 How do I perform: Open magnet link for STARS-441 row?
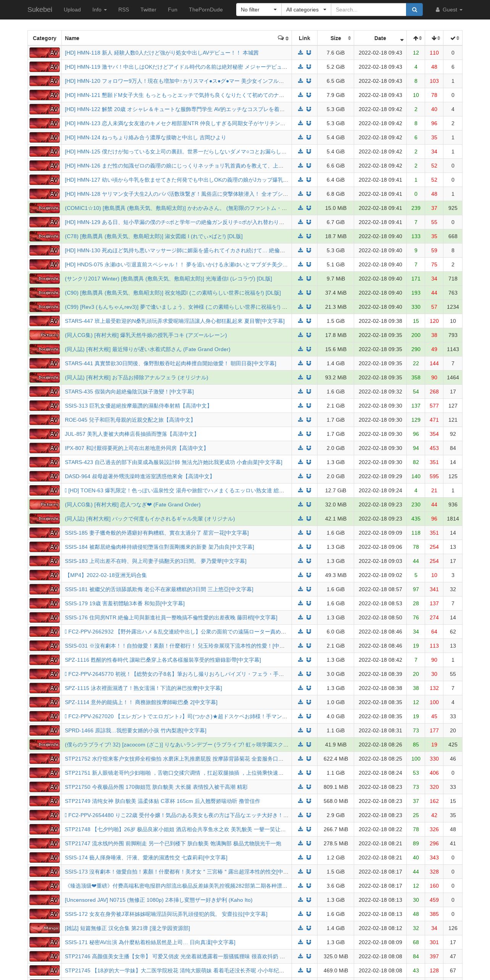tap(309, 363)
